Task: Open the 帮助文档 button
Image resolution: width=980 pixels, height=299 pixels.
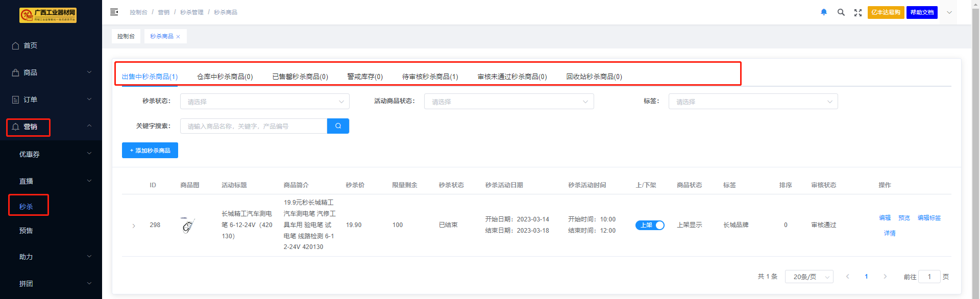Action: pyautogui.click(x=922, y=12)
